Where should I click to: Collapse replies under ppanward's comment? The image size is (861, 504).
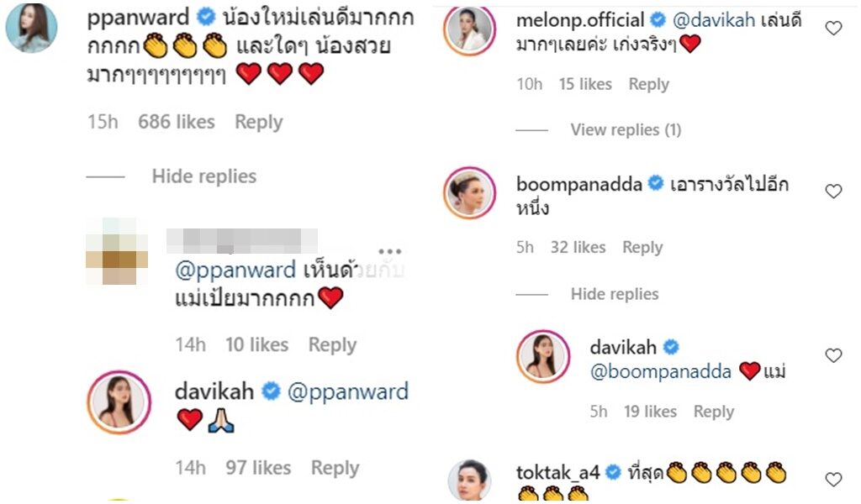click(x=203, y=176)
